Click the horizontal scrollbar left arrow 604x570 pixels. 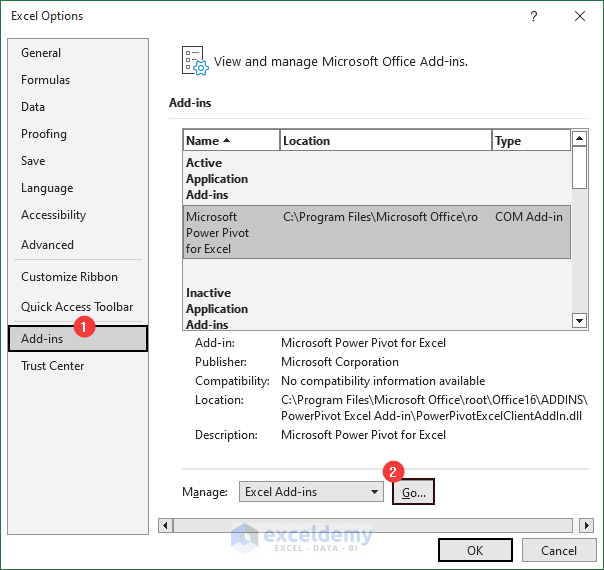(x=166, y=525)
